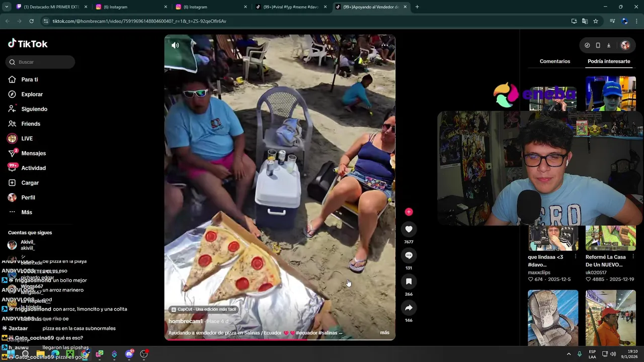The image size is (644, 362).
Task: Click the TikTok logo in the sidebar
Action: (28, 44)
